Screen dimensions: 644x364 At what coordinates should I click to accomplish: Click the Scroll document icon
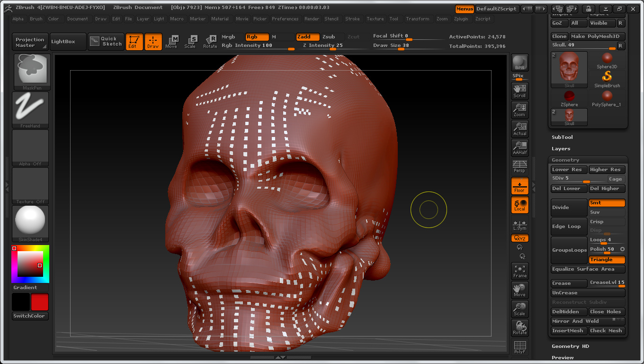pyautogui.click(x=520, y=91)
